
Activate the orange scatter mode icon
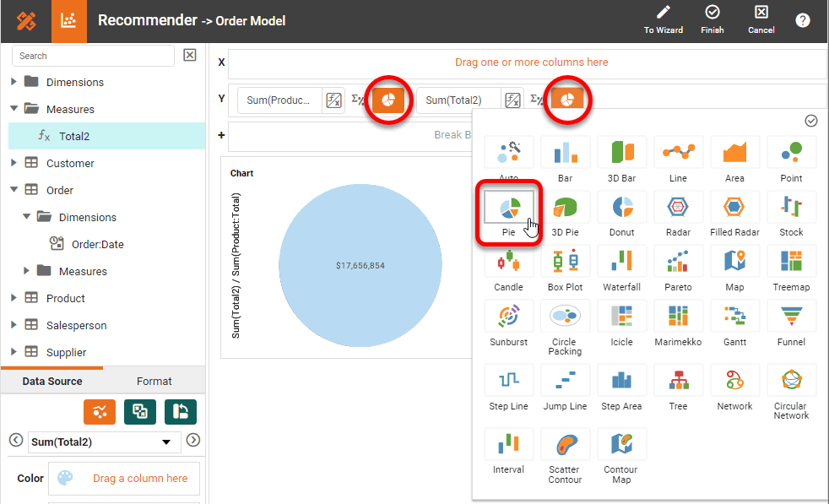coord(100,412)
